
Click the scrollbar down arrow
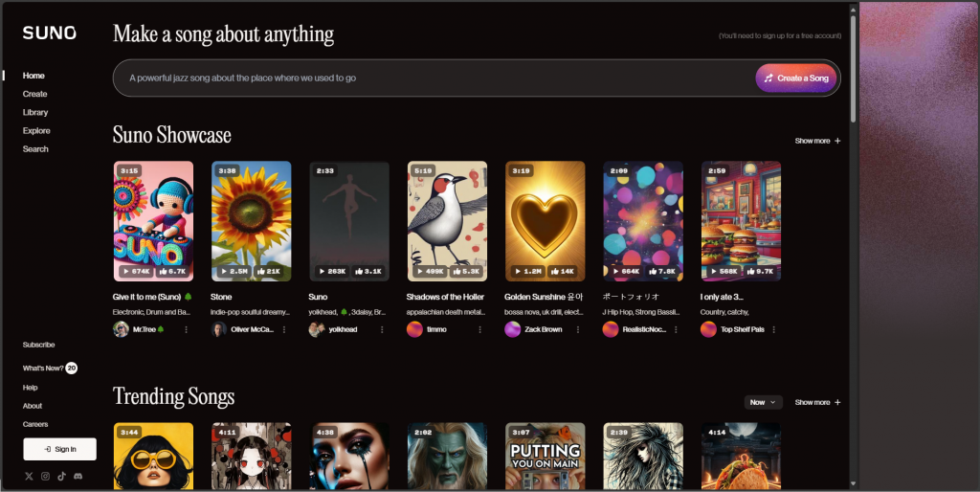tap(853, 484)
